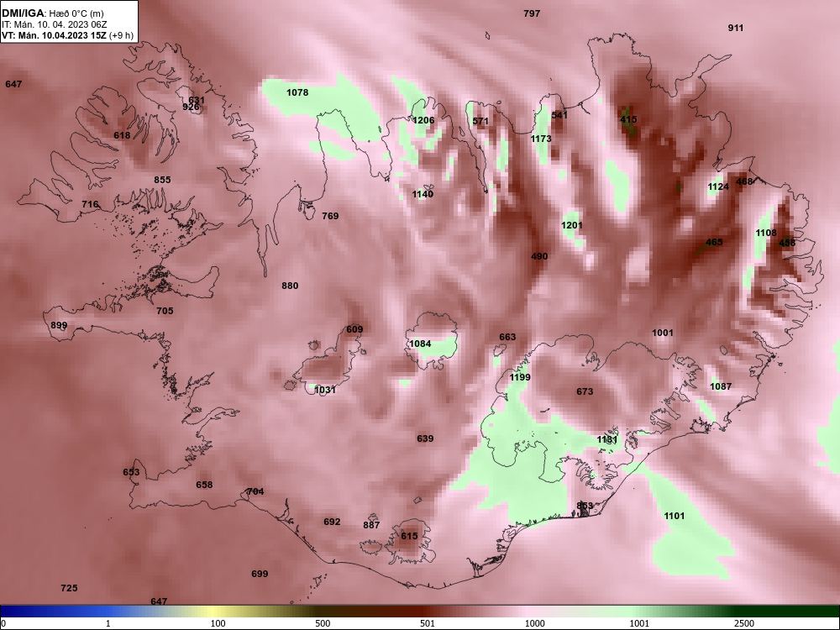Click the map value 692
This screenshot has width=840, height=630.
(x=332, y=522)
